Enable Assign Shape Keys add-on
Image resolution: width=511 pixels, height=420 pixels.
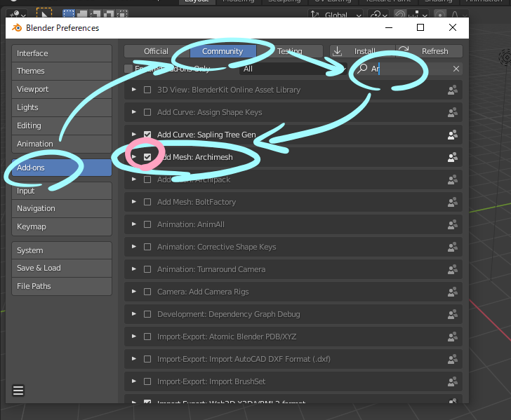coord(147,112)
